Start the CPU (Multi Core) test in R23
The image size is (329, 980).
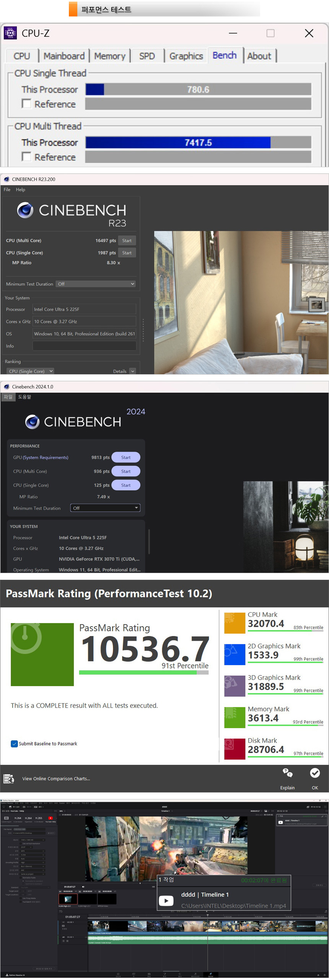(x=127, y=241)
